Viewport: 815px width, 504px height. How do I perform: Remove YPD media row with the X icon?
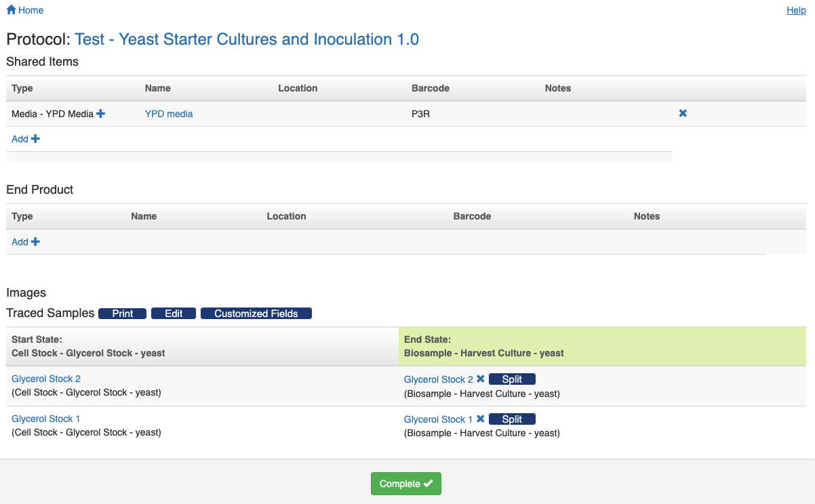(x=683, y=113)
